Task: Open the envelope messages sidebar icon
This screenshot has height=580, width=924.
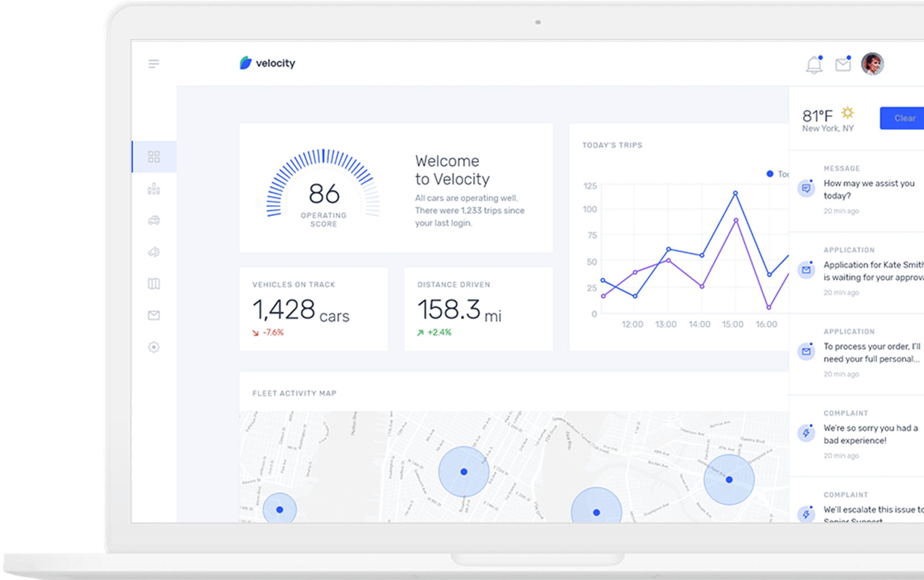Action: [x=154, y=315]
